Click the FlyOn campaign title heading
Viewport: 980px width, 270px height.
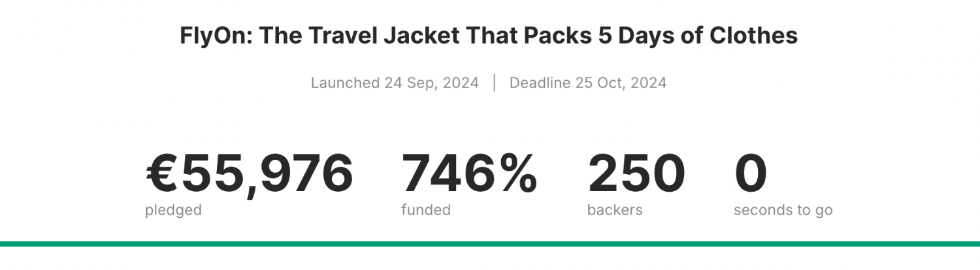pyautogui.click(x=489, y=36)
